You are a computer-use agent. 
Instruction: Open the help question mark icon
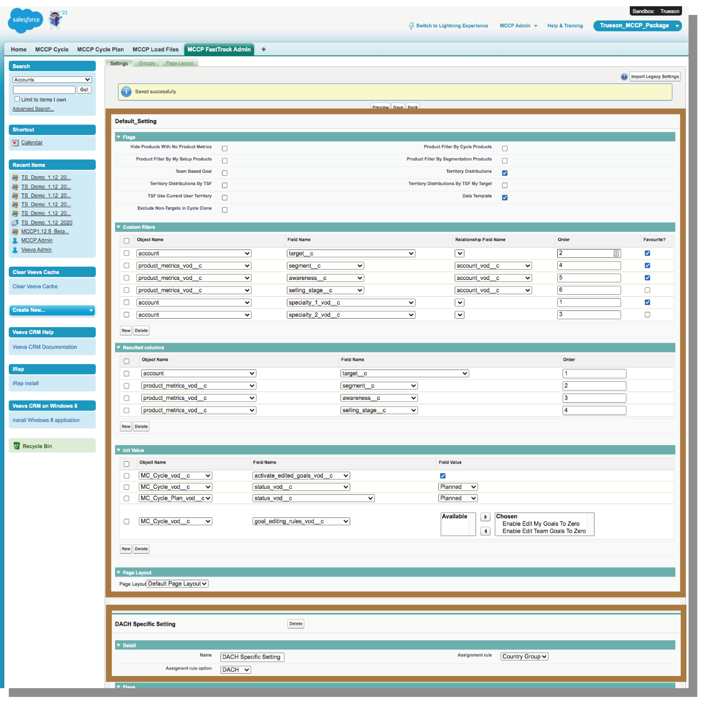pyautogui.click(x=624, y=77)
